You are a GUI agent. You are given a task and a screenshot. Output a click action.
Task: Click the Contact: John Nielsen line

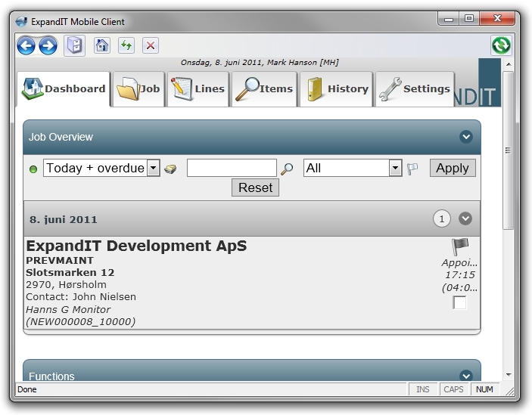[x=81, y=297]
